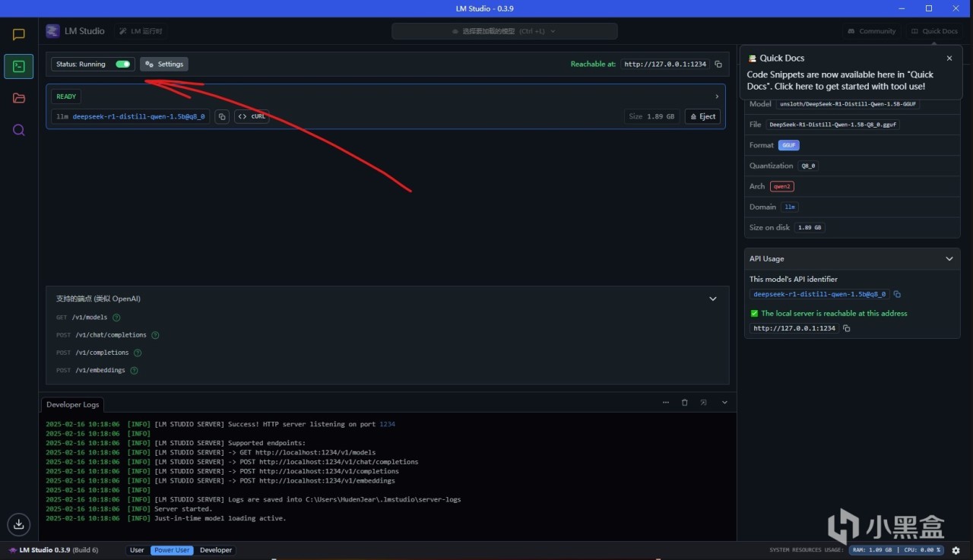
Task: Open the LM Runtime button in header
Action: (142, 31)
